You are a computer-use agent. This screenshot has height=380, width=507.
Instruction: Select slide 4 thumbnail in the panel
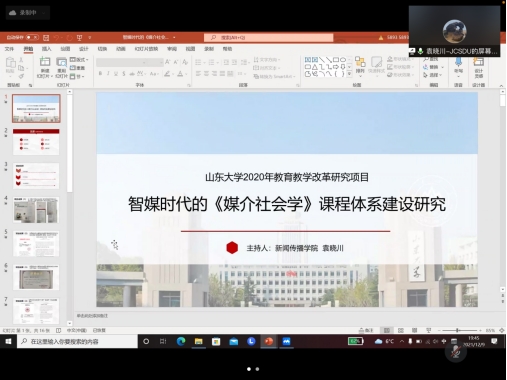36,210
